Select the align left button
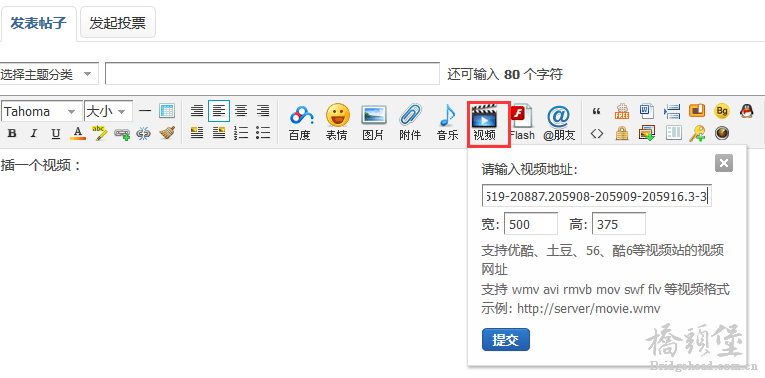765x378 pixels. (x=219, y=111)
